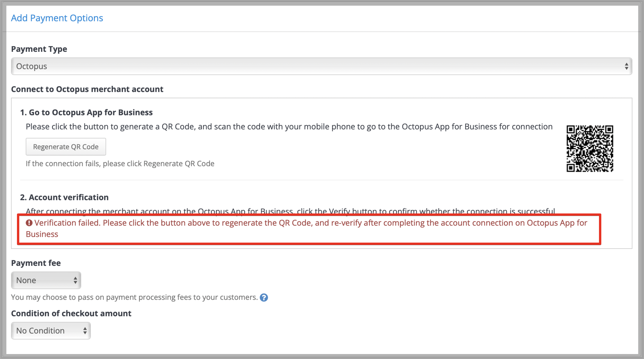Image resolution: width=644 pixels, height=359 pixels.
Task: Click the red verification error exclamation icon
Action: [29, 223]
